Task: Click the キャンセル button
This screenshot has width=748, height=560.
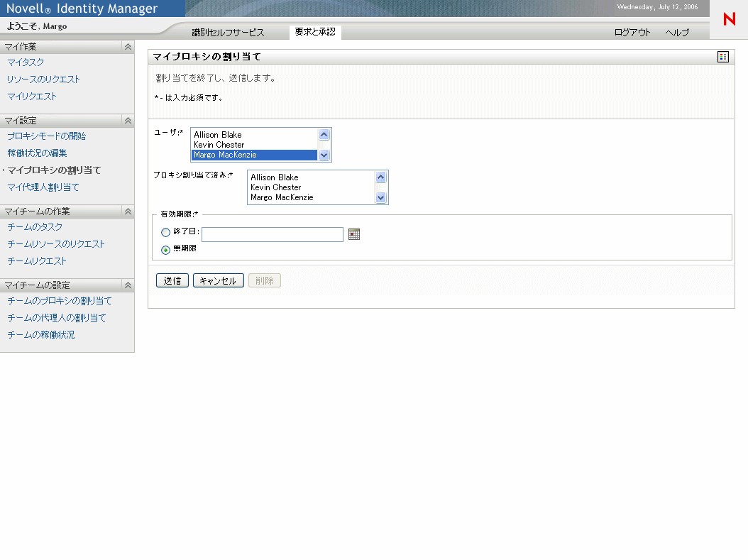Action: (218, 280)
